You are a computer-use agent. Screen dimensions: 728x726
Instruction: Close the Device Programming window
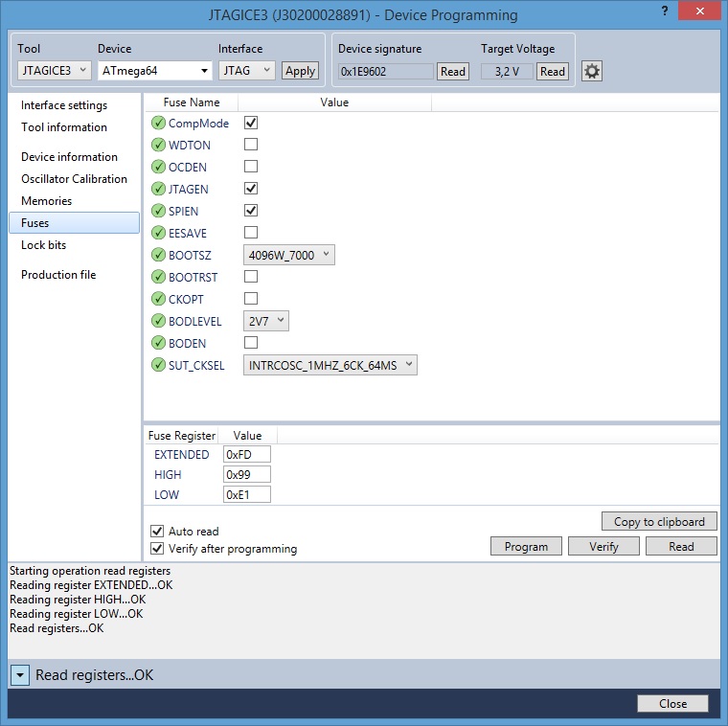point(699,11)
